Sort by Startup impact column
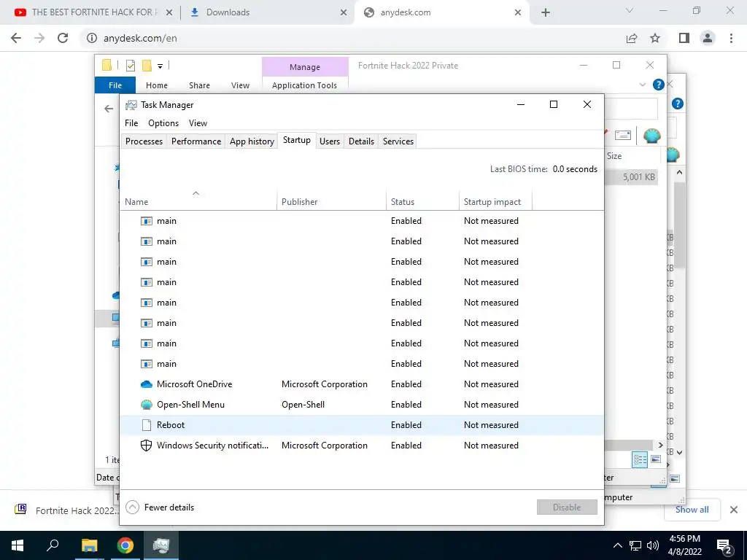This screenshot has height=560, width=747. coord(495,202)
